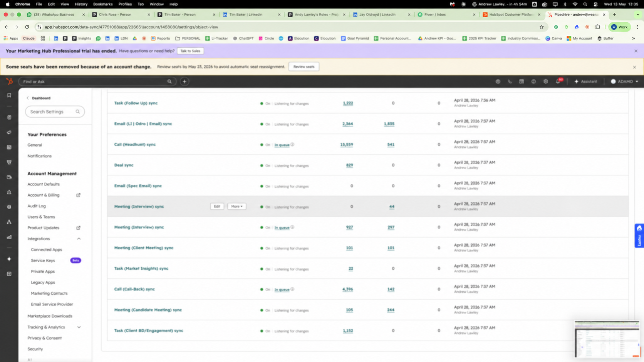Open the Deal sync link

(x=124, y=165)
